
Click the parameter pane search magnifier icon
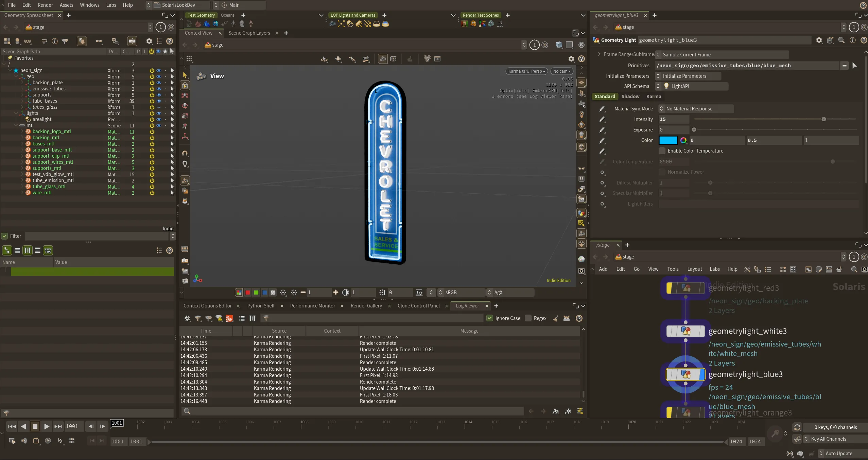click(841, 40)
